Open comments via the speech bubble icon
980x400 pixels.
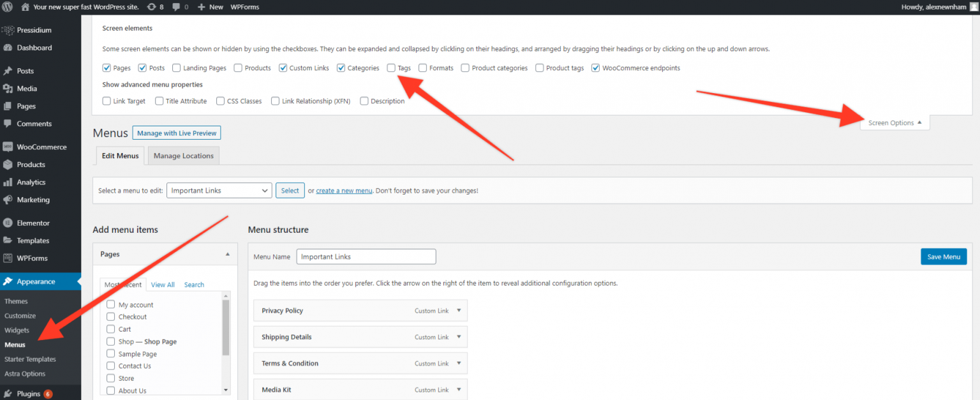[x=177, y=6]
